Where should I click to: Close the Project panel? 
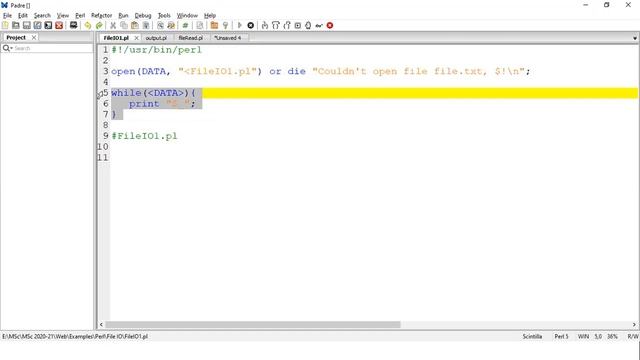tap(34, 38)
